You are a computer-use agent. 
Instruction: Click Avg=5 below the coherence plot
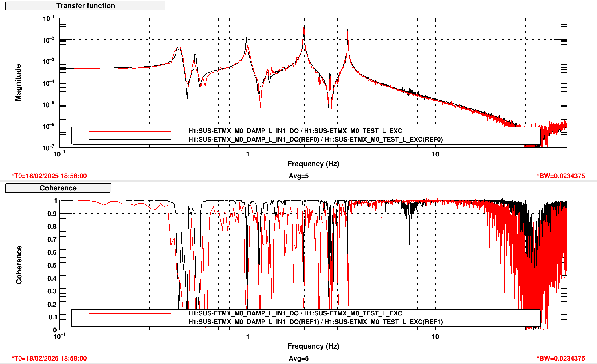pos(298,359)
